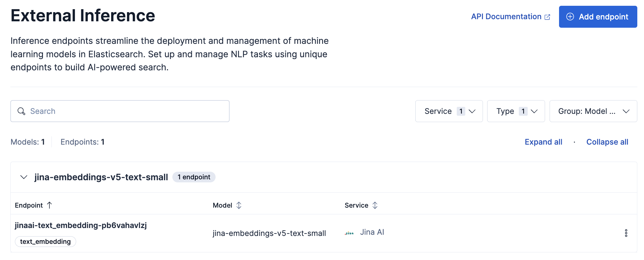Click the Jina AI service text
This screenshot has width=644, height=260.
click(372, 232)
